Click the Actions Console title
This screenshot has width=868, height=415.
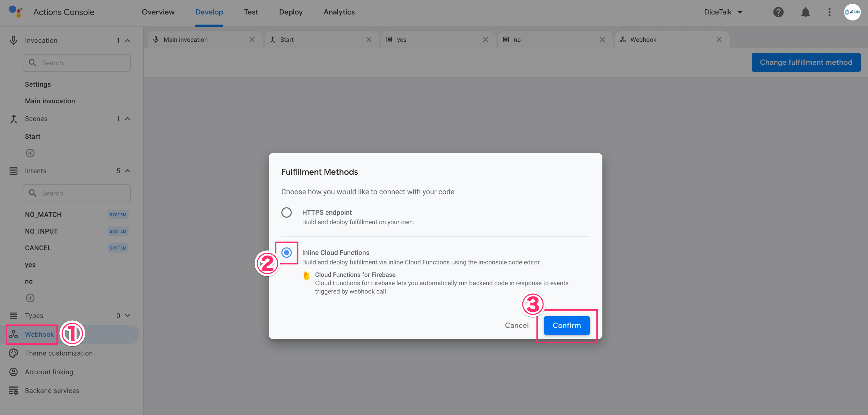(64, 12)
